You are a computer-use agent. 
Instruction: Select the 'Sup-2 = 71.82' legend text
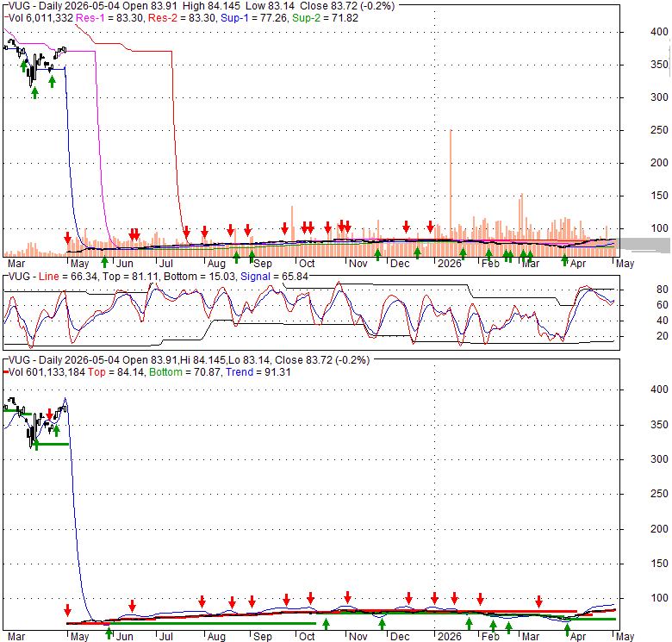pyautogui.click(x=326, y=18)
